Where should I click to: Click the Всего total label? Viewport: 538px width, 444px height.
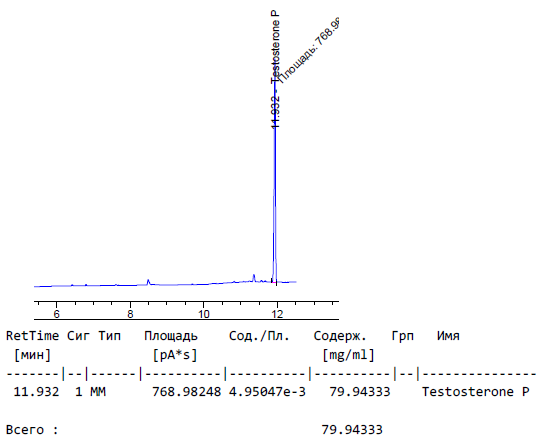(x=32, y=430)
